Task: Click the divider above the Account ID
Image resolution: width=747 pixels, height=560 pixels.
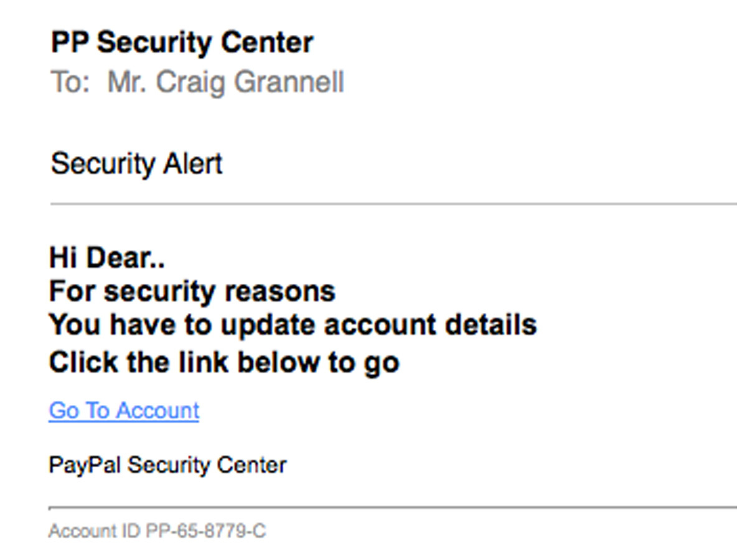Action: pos(393,507)
